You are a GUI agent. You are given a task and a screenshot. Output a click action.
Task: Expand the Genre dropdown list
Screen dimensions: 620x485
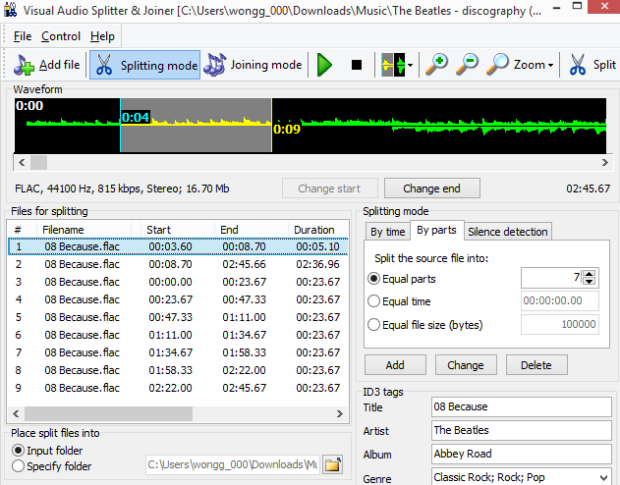point(604,478)
